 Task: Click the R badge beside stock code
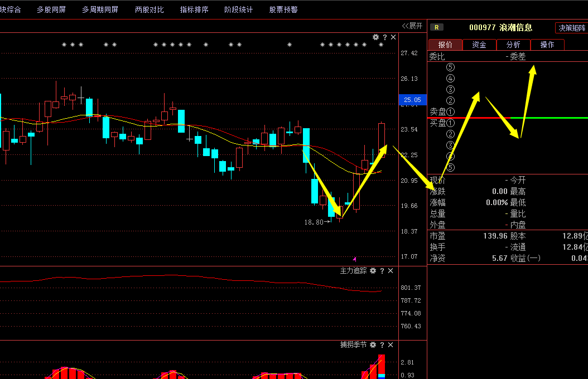437,27
